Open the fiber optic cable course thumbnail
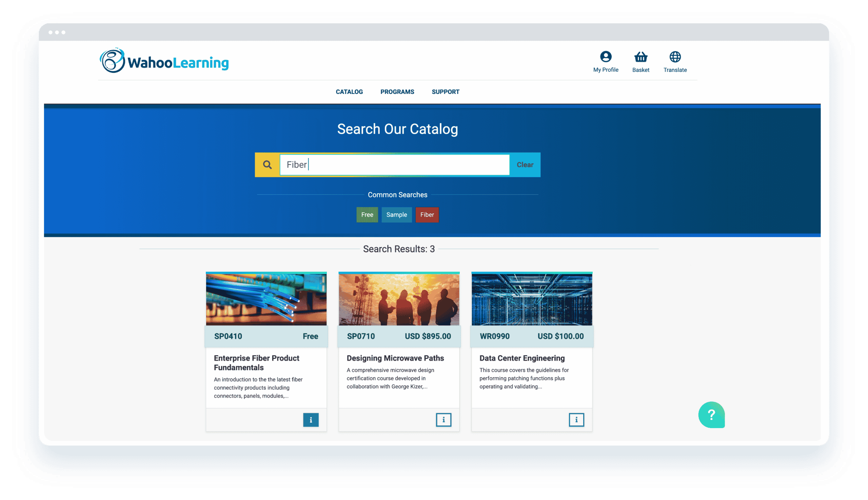Viewport: 868px width, 500px height. (266, 299)
